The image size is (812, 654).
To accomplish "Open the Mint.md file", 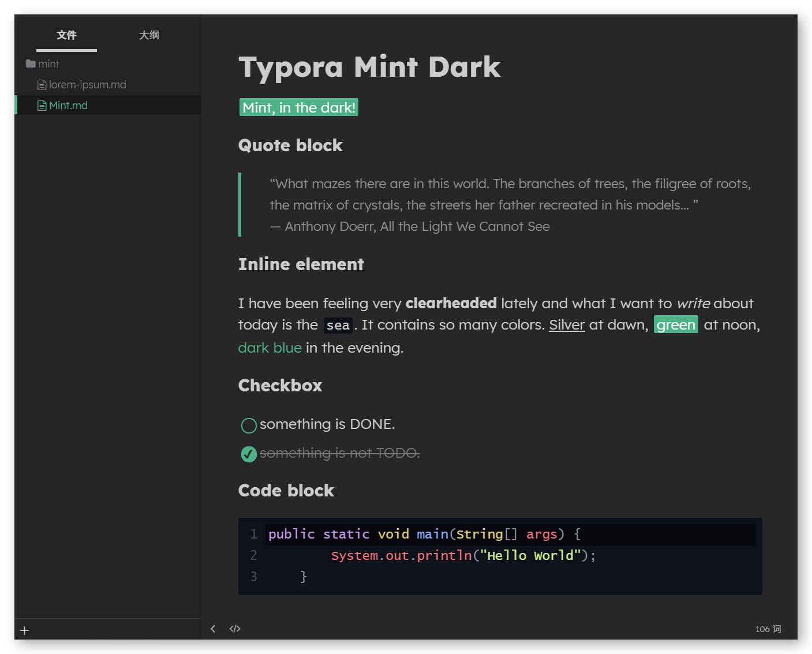I will point(68,106).
